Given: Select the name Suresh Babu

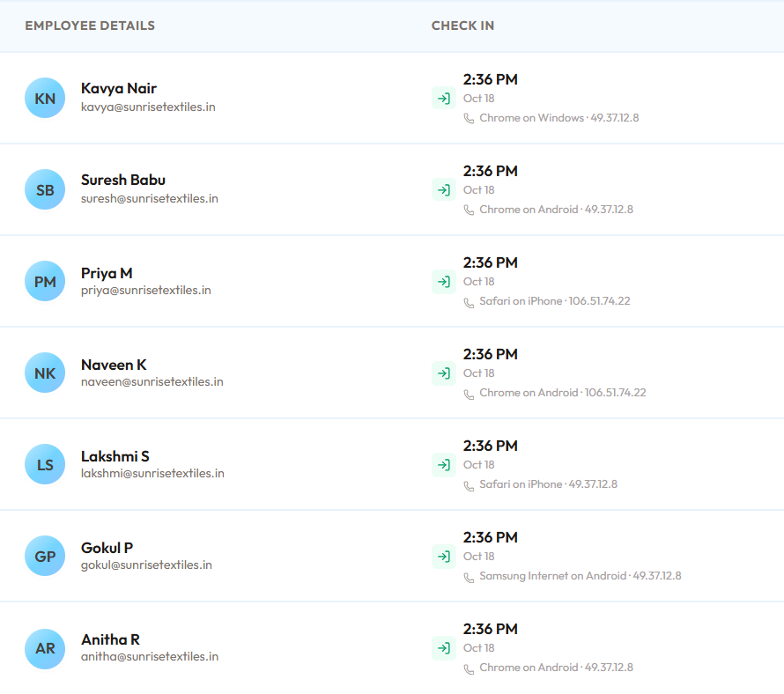Looking at the screenshot, I should tap(123, 180).
